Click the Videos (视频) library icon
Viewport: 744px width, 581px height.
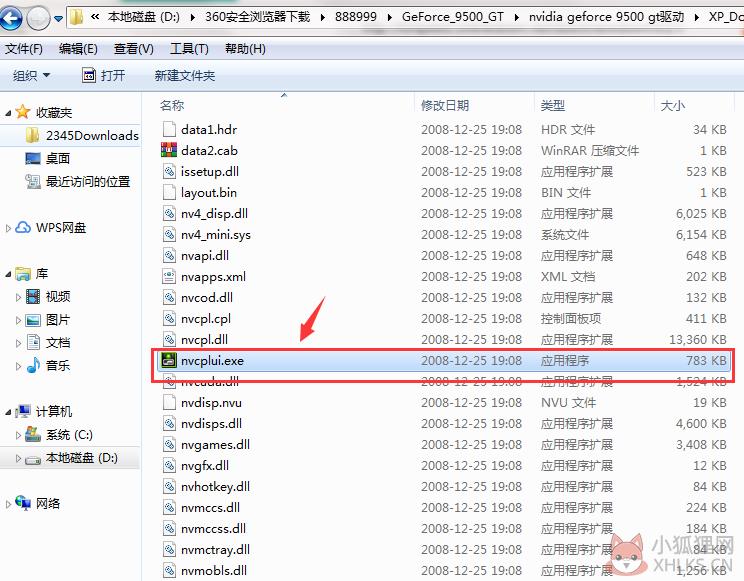(33, 296)
